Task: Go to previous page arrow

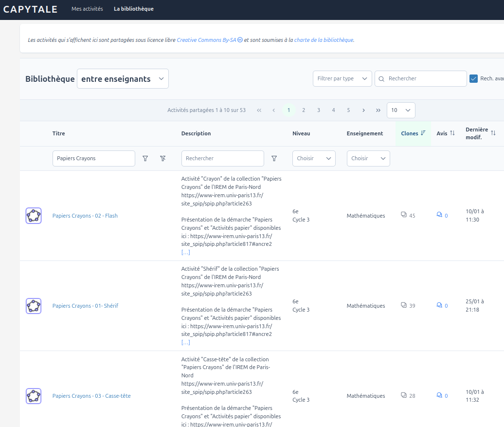Action: tap(273, 110)
